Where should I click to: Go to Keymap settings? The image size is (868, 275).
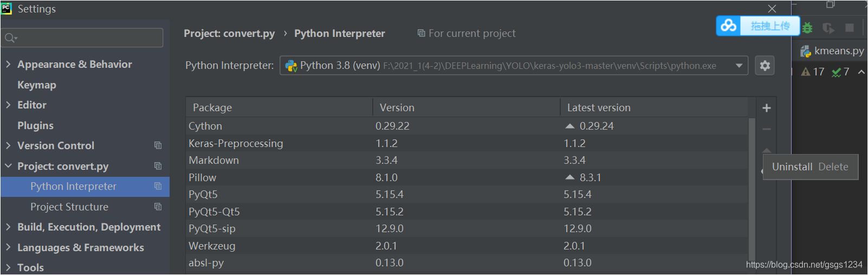click(37, 85)
